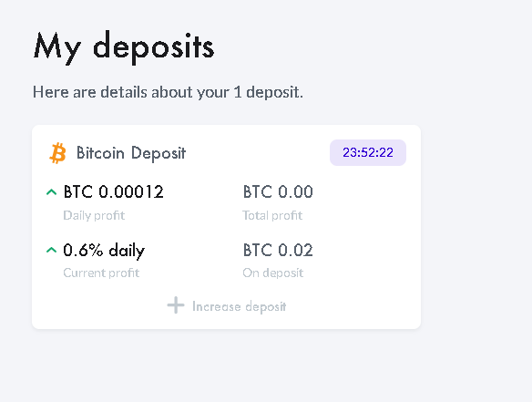
Task: Click the word deposit in Increase deposit
Action: 266,307
